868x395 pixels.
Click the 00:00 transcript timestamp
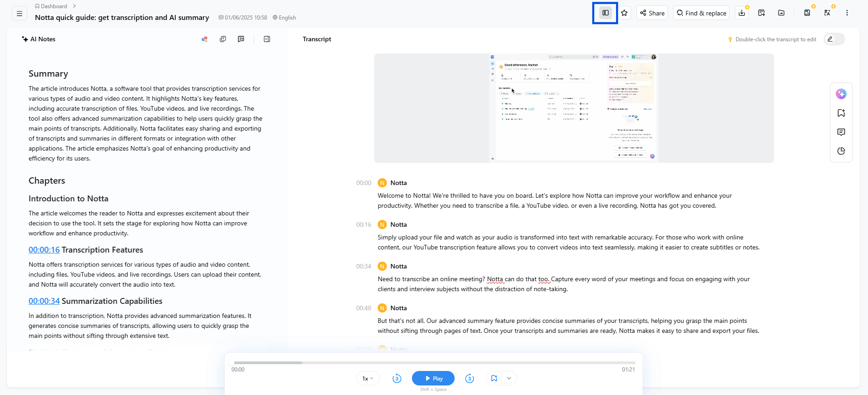pyautogui.click(x=364, y=183)
